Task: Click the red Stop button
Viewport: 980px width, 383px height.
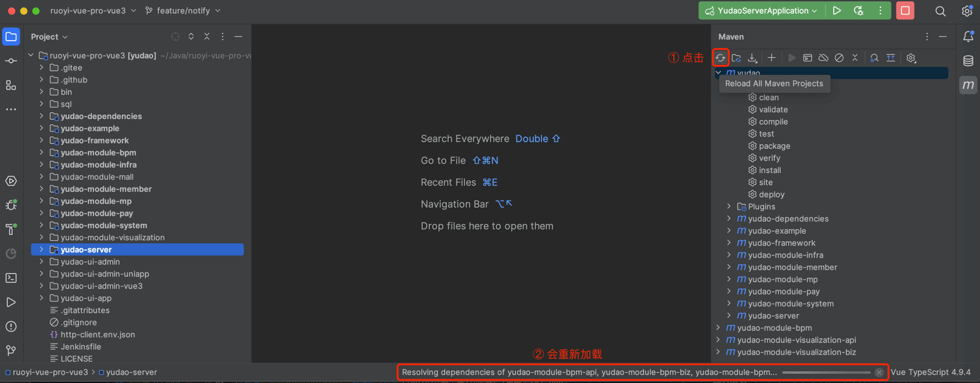Action: pyautogui.click(x=905, y=11)
